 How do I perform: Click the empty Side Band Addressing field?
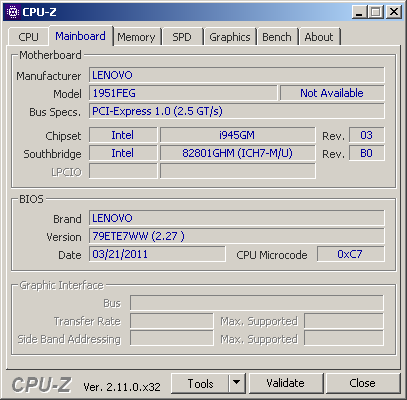[x=171, y=339]
